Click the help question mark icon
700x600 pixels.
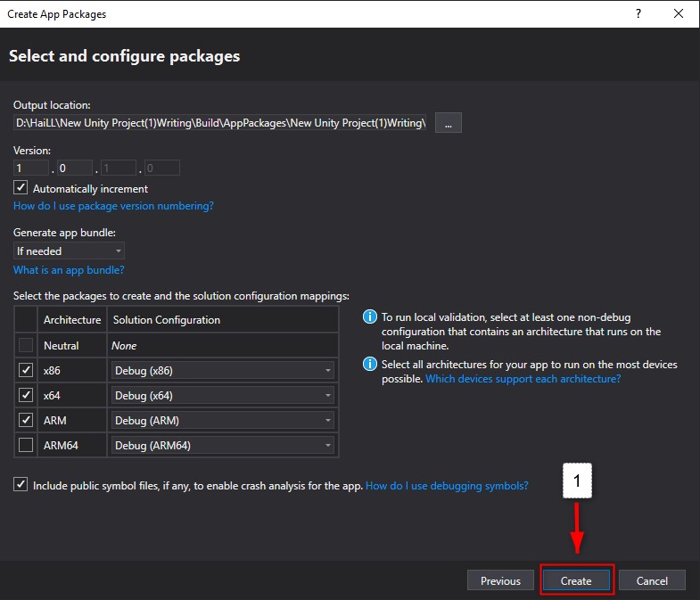pyautogui.click(x=638, y=14)
